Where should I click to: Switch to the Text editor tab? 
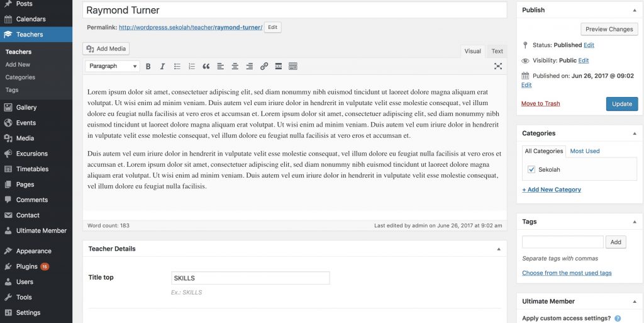pos(497,52)
